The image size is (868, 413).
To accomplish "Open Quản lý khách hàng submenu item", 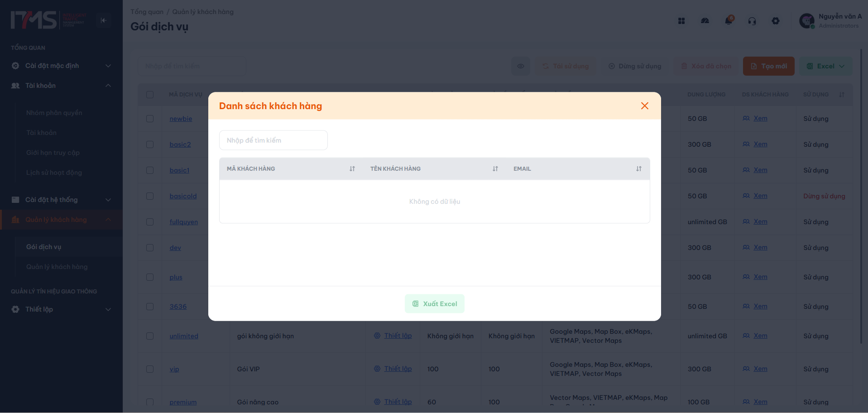I will 57,267.
